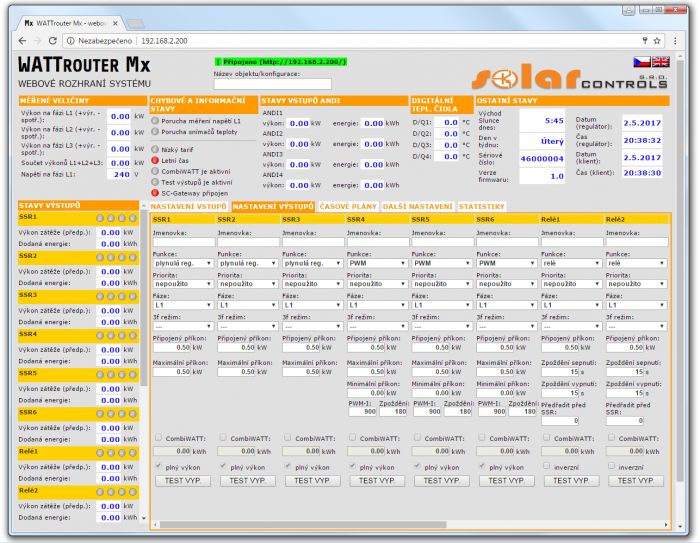Expand the Priorita dropdown for SSR4
Screen dimensions: 700x543
pyautogui.click(x=376, y=284)
